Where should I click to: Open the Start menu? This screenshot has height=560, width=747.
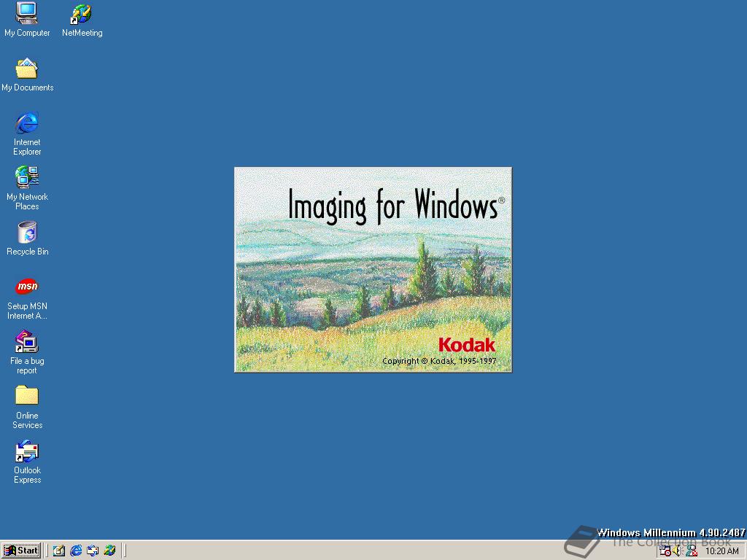click(x=21, y=551)
